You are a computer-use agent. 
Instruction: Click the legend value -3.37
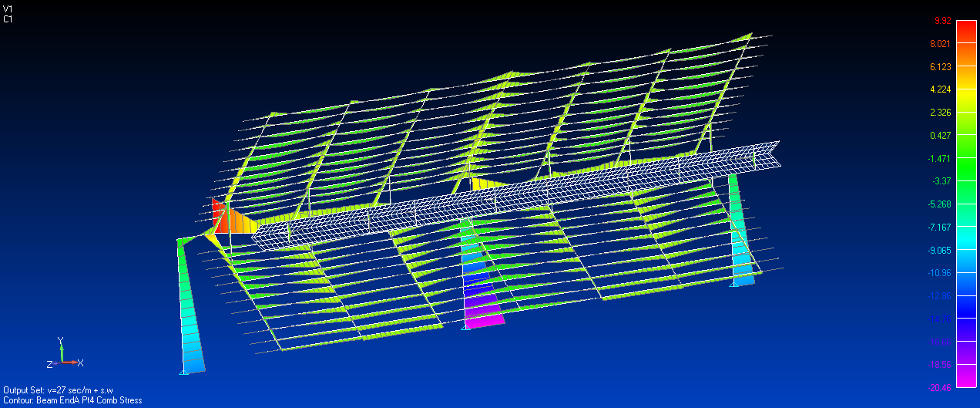tap(941, 181)
